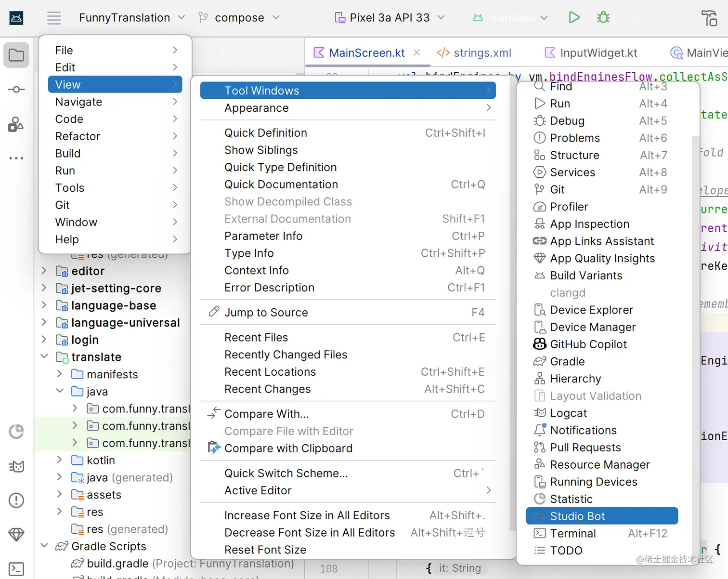The width and height of the screenshot is (728, 579).
Task: Select Studio Bot tool window
Action: (602, 516)
